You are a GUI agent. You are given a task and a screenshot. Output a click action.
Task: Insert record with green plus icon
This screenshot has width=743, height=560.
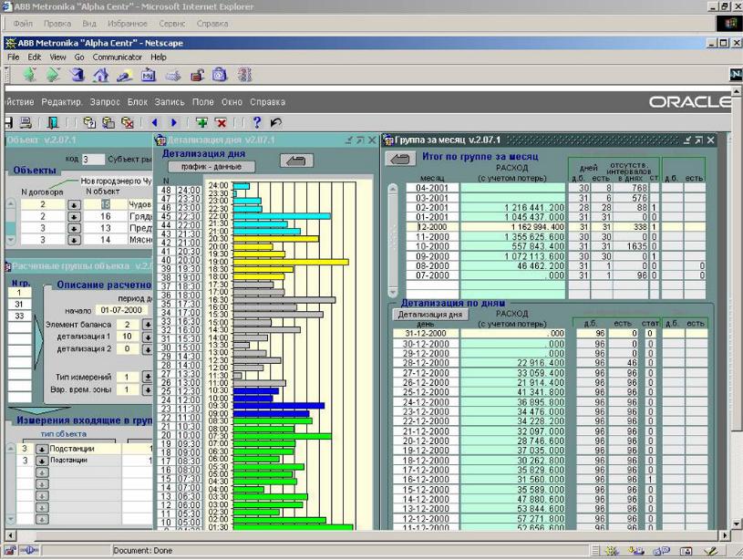pos(201,123)
